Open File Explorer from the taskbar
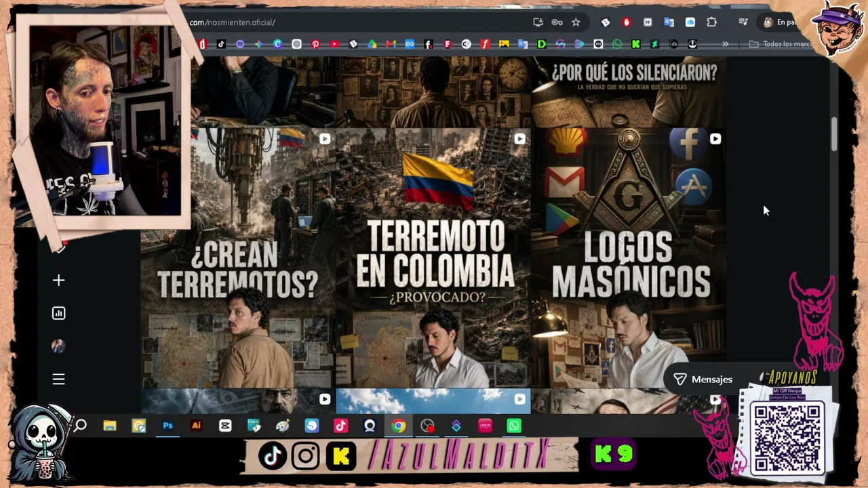 coord(110,426)
